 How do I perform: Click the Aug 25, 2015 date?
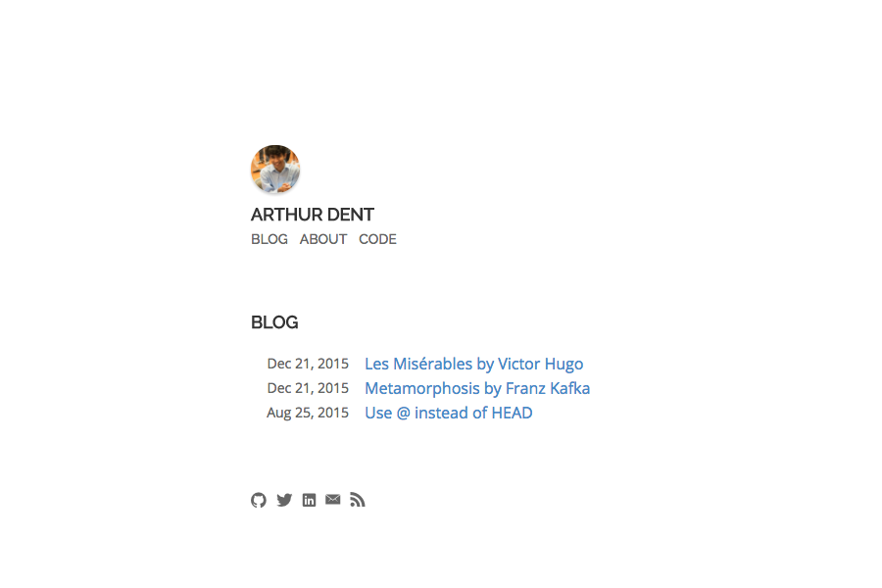(308, 413)
